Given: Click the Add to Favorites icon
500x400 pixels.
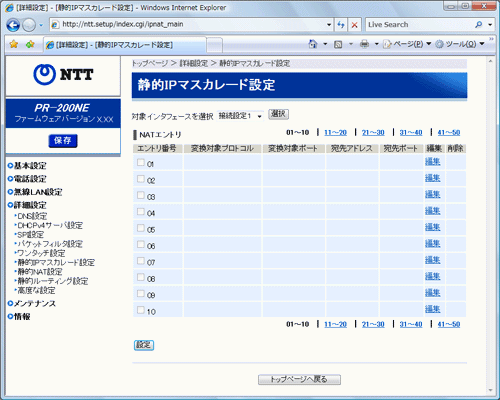Looking at the screenshot, I should coord(30,44).
